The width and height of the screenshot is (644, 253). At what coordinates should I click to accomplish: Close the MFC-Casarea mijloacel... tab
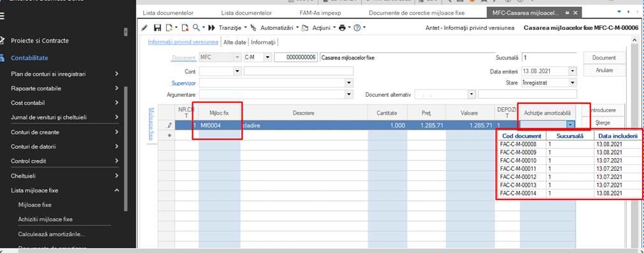(x=575, y=13)
